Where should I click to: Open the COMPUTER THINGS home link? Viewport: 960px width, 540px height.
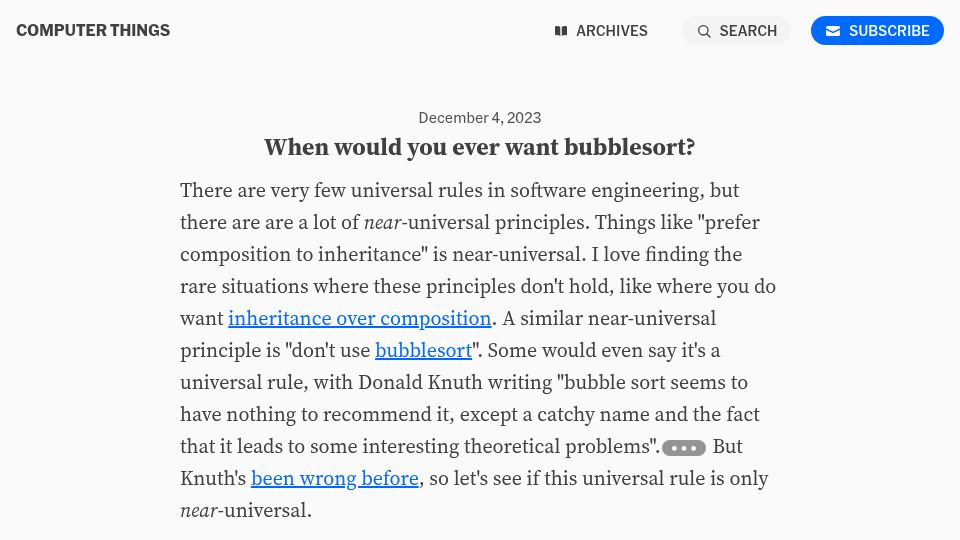[x=93, y=31]
